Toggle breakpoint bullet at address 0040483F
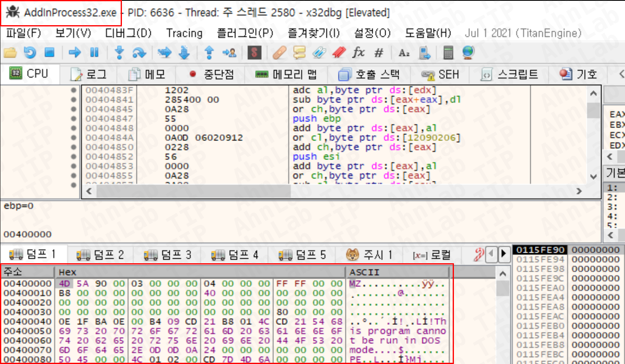 point(74,90)
